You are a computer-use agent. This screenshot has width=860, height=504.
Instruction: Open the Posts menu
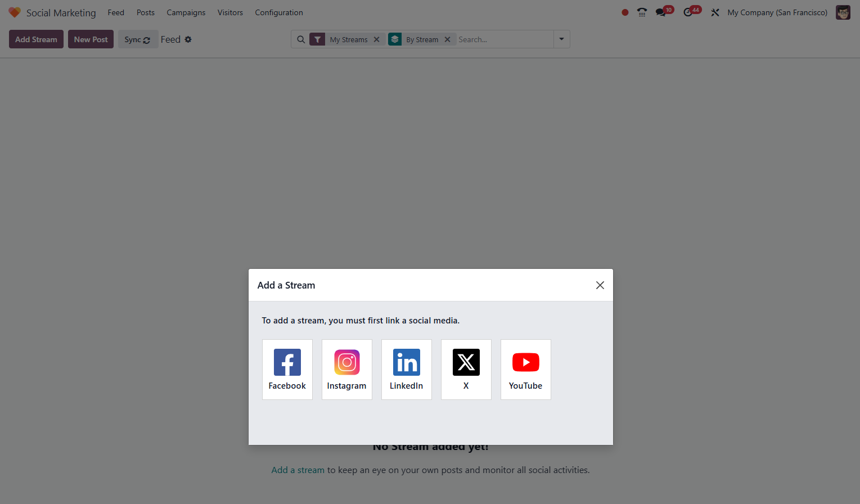[146, 12]
